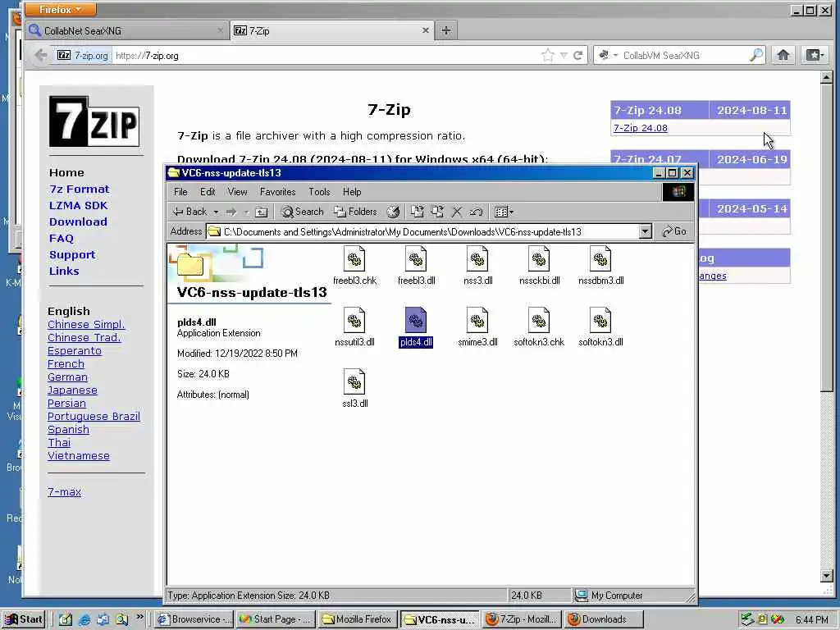Click the Undo toolbar icon
Viewport: 840px width, 630px height.
pos(477,212)
